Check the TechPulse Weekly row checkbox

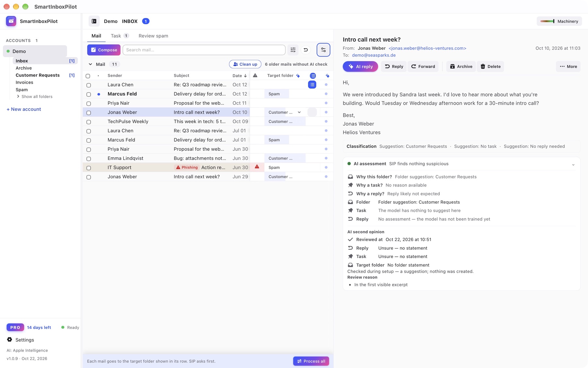pos(89,122)
